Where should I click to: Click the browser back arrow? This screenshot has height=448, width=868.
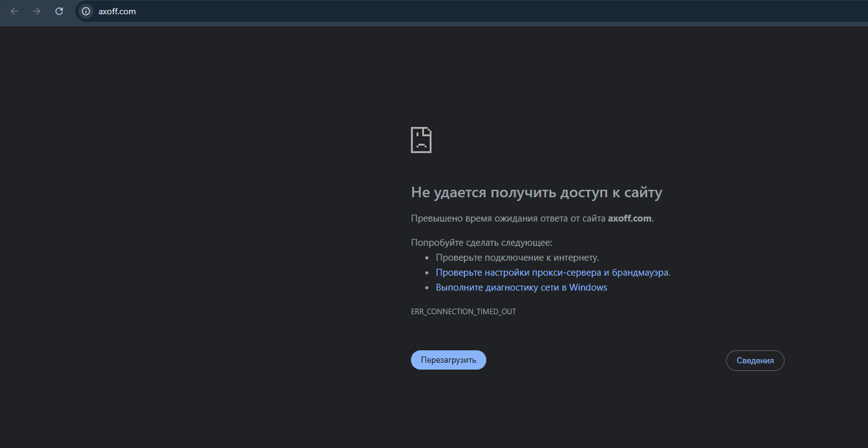pos(14,11)
